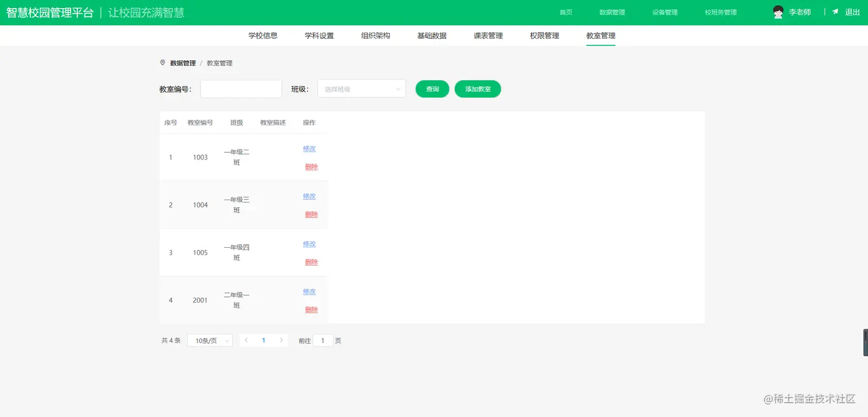Viewport: 868px width, 417px height.
Task: Switch to the 课表管理 tab
Action: tap(487, 35)
